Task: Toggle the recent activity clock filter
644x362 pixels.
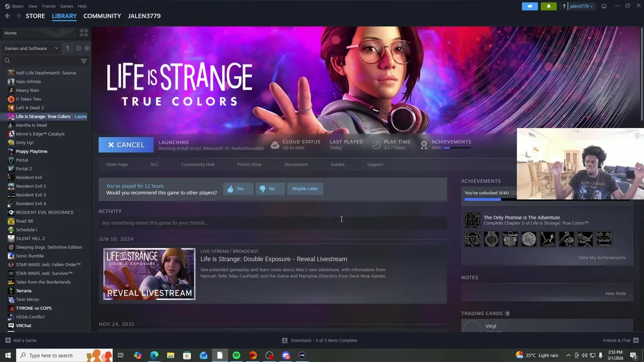Action: (78, 48)
